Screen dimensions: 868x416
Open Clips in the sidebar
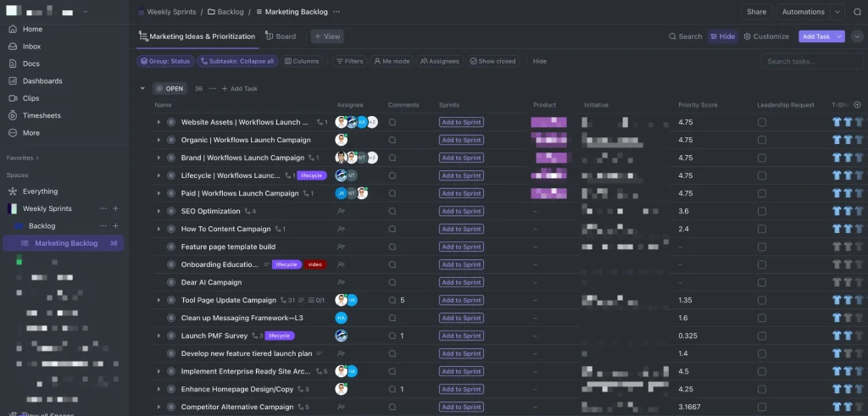(31, 98)
